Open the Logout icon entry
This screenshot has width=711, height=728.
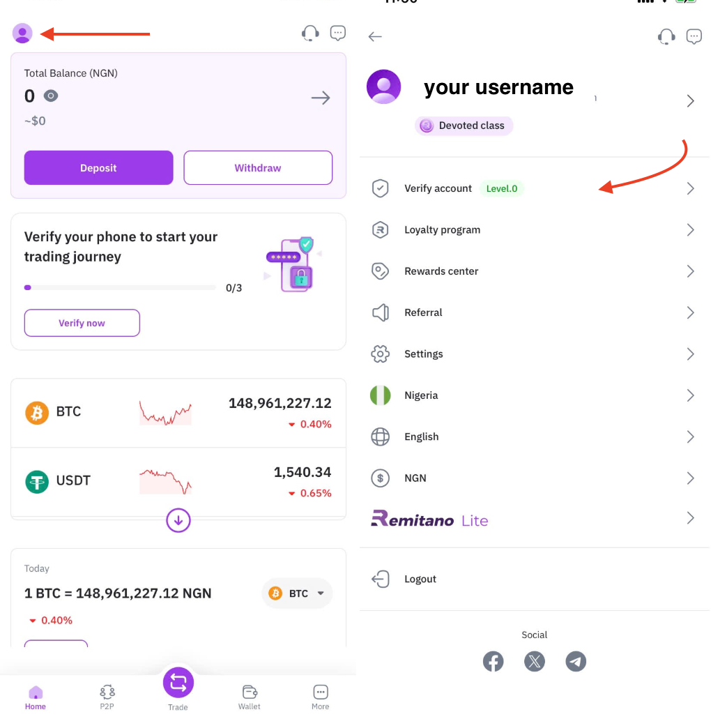381,579
